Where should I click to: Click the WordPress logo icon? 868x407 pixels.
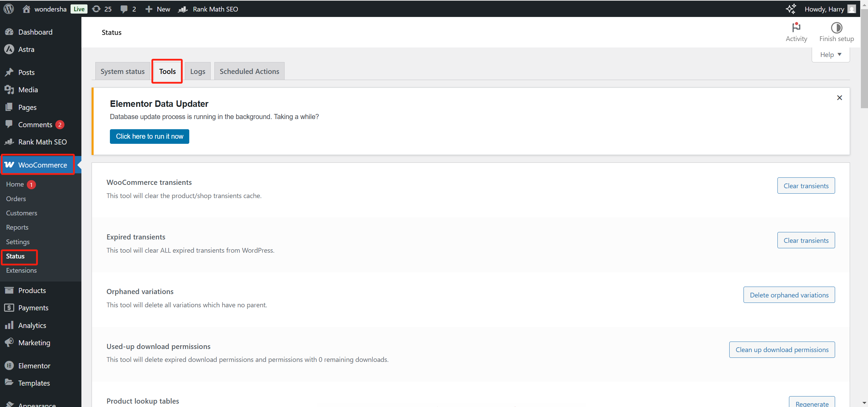9,9
